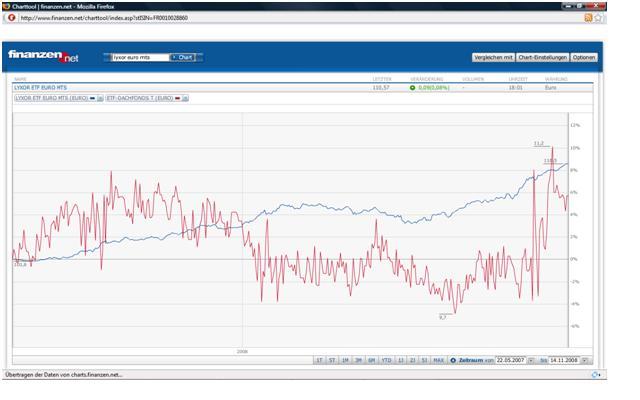Select the 5J time range
640x400 pixels.
pyautogui.click(x=424, y=360)
